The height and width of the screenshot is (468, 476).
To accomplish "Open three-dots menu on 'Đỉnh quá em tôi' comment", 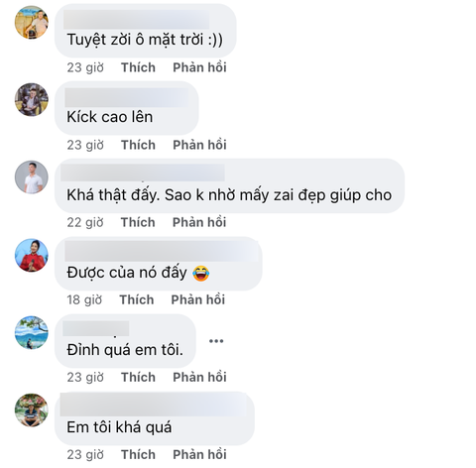I will tap(216, 341).
